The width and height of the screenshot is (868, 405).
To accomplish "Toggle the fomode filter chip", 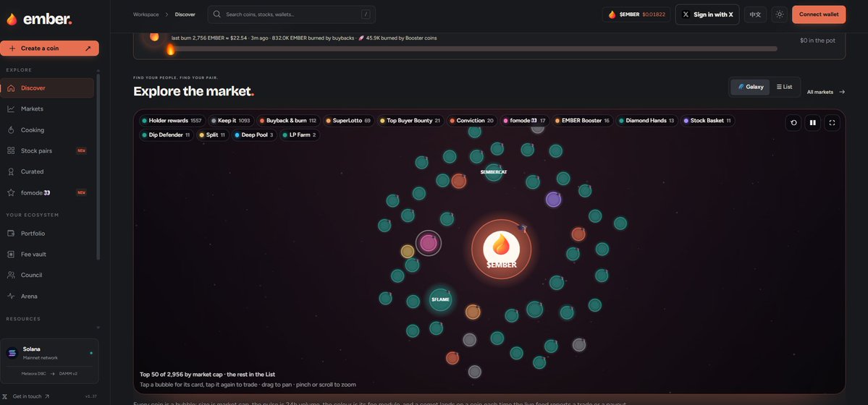I will tap(525, 121).
